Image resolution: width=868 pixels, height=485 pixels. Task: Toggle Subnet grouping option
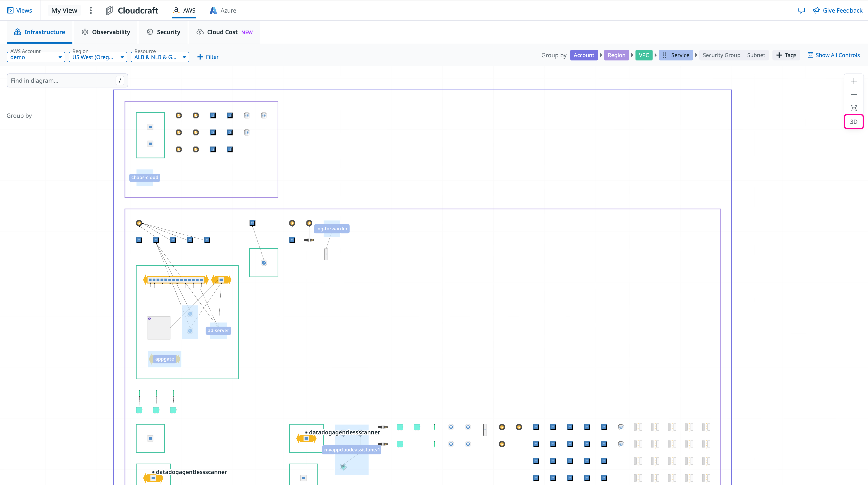756,55
